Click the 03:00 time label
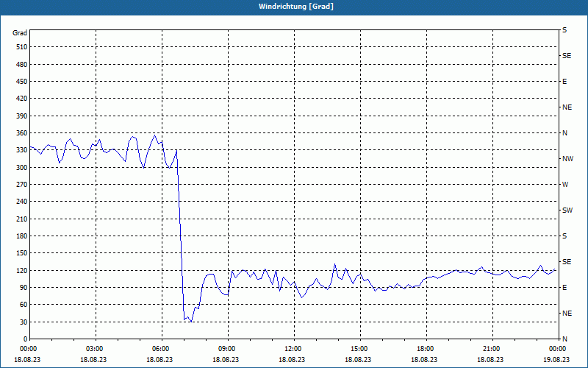Screen dimensions: 588x368 click(x=93, y=349)
